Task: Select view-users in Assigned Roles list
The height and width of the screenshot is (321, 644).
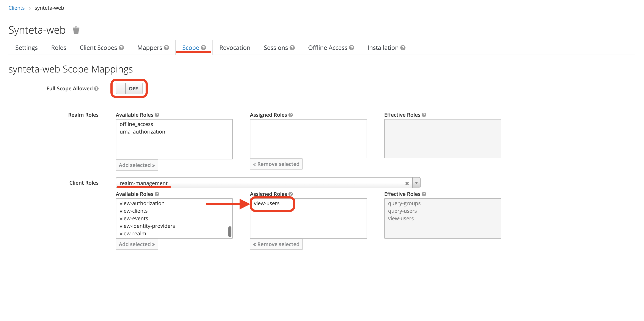Action: [267, 203]
